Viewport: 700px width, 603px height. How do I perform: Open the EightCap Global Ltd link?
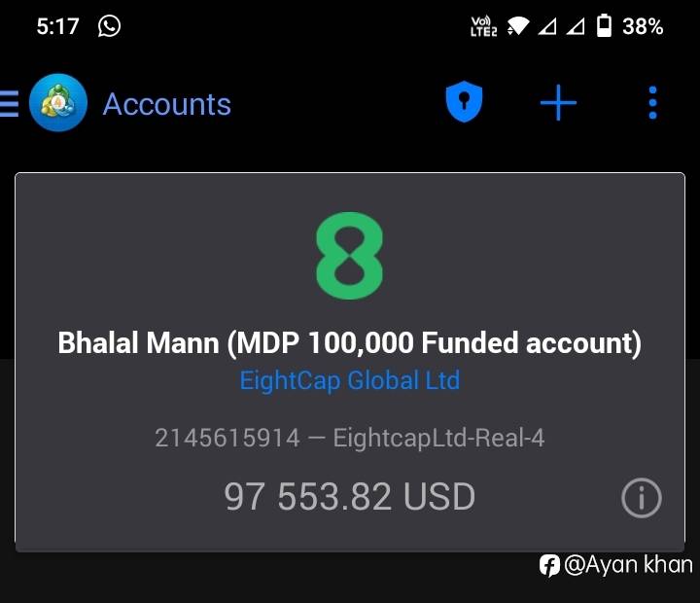(350, 380)
